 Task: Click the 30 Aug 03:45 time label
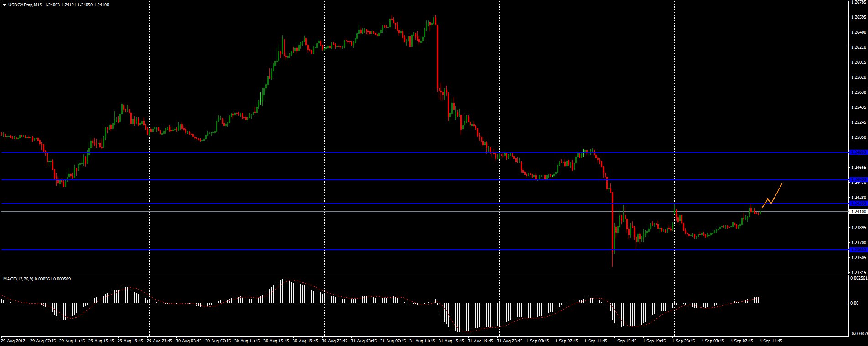188,341
